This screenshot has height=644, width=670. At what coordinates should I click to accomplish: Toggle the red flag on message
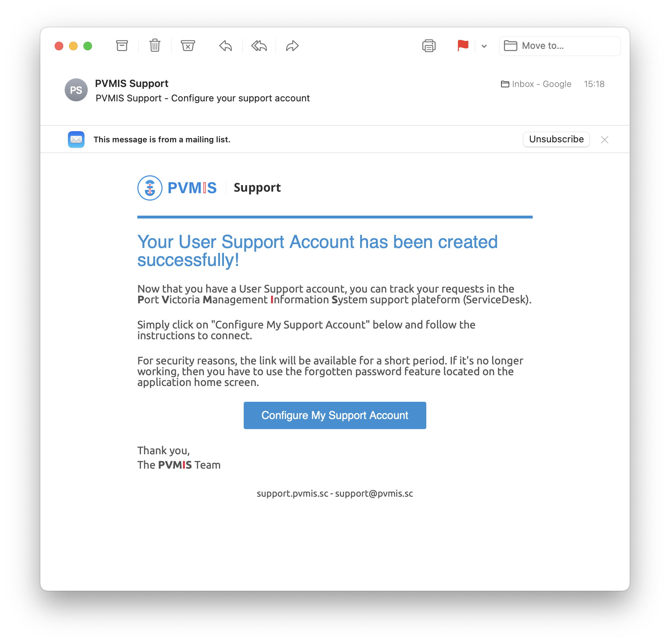463,46
